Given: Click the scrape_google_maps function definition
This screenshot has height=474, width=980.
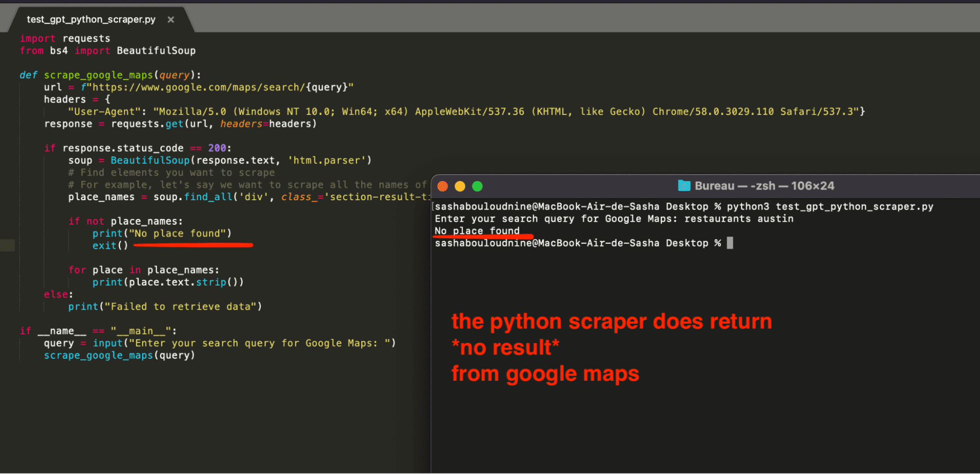Looking at the screenshot, I should pyautogui.click(x=98, y=75).
